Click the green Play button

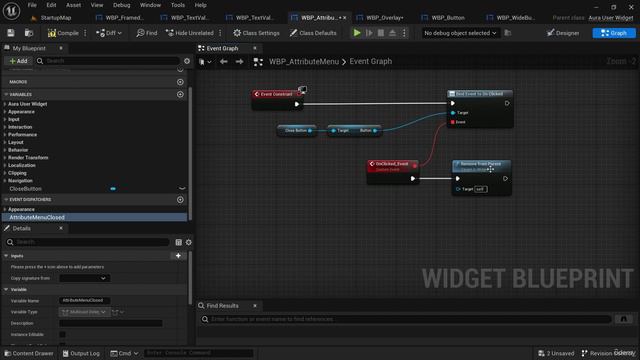[x=357, y=33]
